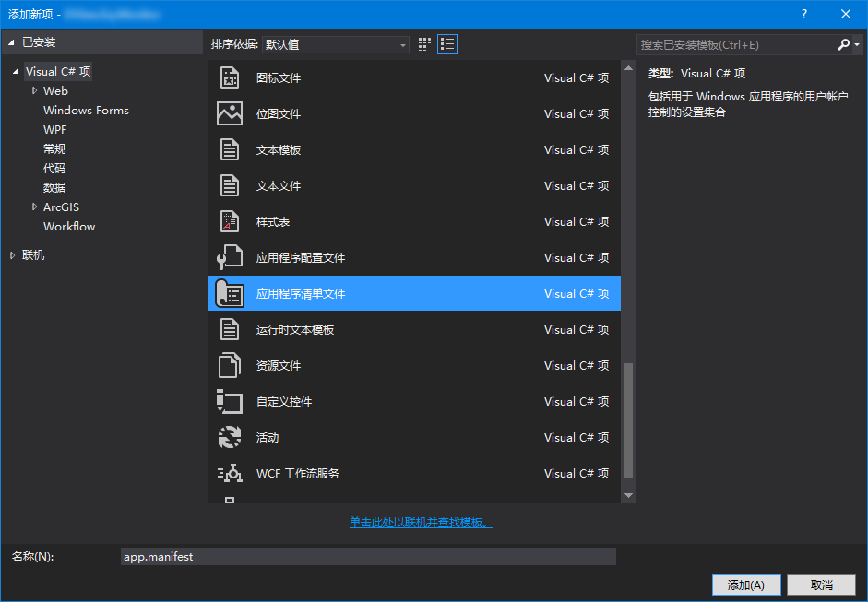Select the Workflow category

tap(69, 226)
